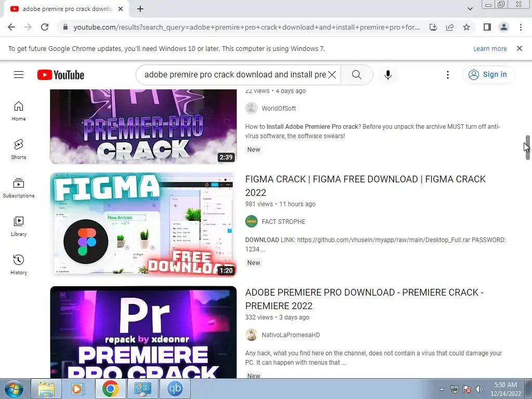Dismiss the Chrome update notification bar

point(520,48)
